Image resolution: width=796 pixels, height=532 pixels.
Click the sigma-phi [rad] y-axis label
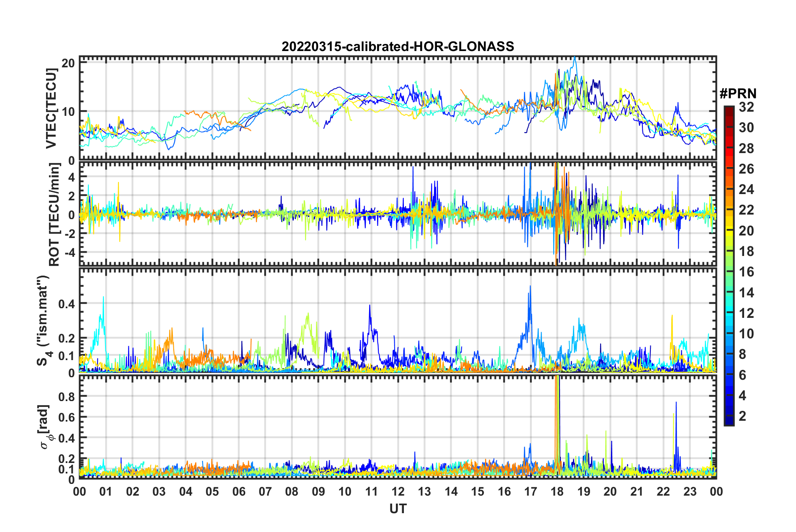46,427
